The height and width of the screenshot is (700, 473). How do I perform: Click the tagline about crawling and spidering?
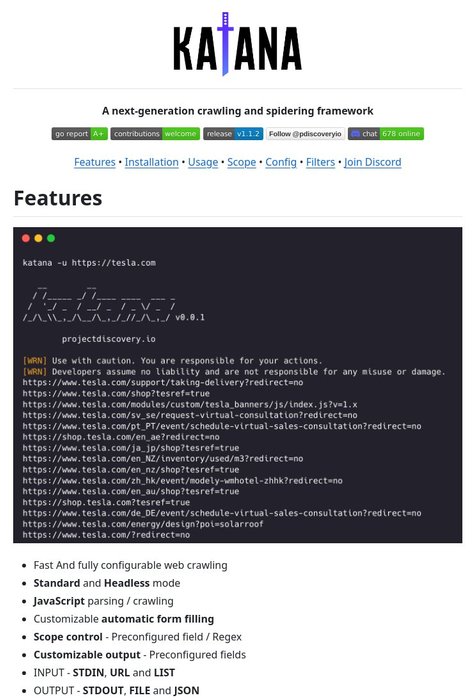point(237,111)
